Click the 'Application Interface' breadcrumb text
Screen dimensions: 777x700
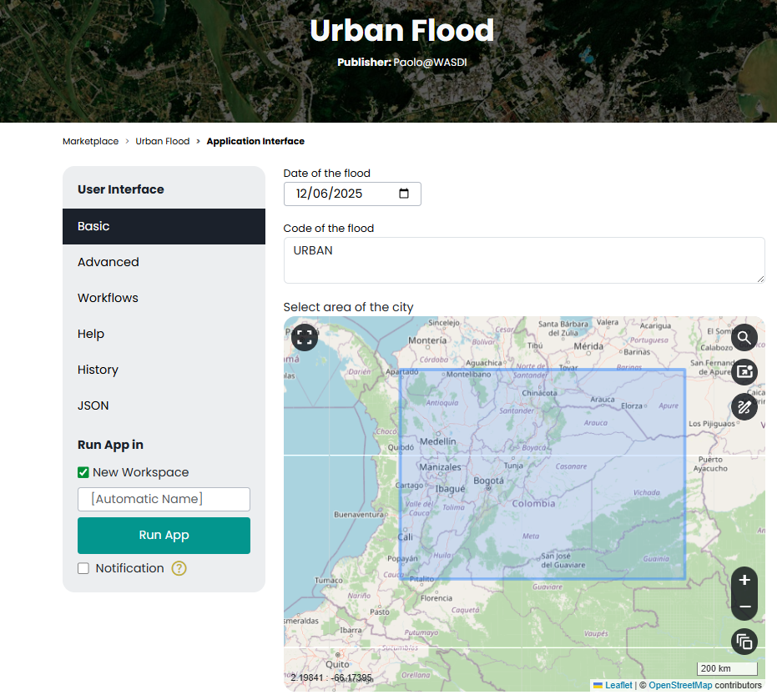coord(255,141)
